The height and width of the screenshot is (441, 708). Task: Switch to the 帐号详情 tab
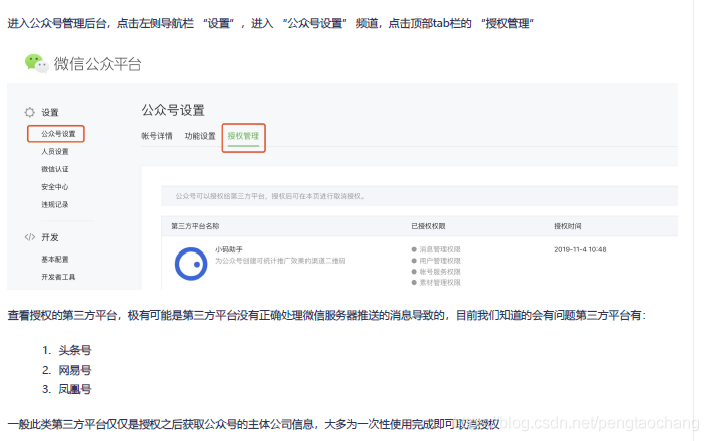pos(157,136)
